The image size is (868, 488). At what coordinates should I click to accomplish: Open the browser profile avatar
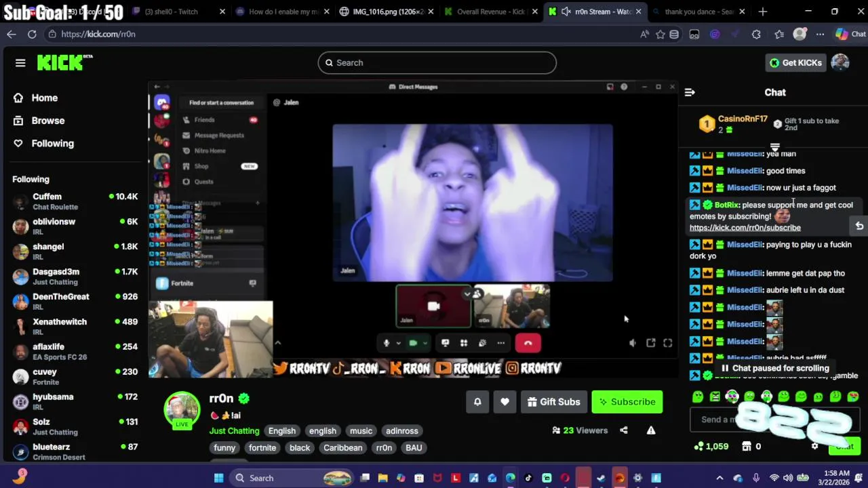point(800,34)
